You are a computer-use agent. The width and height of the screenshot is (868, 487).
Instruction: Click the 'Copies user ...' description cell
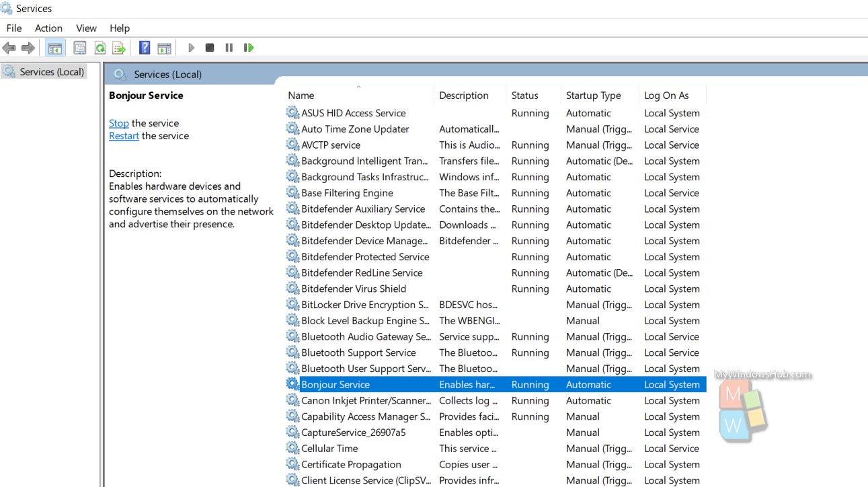tap(469, 464)
